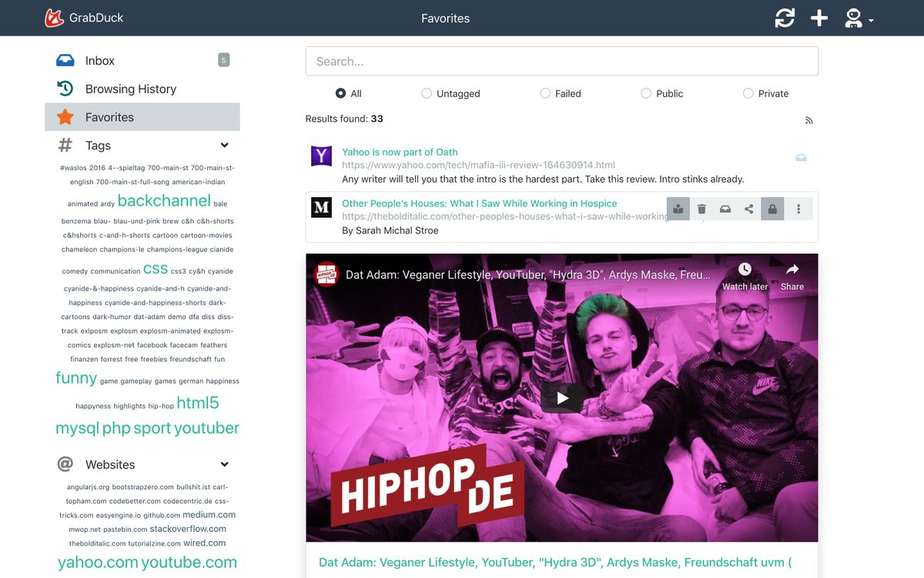Click the Websites section heading
Viewport: 924px width, 578px height.
[x=110, y=465]
